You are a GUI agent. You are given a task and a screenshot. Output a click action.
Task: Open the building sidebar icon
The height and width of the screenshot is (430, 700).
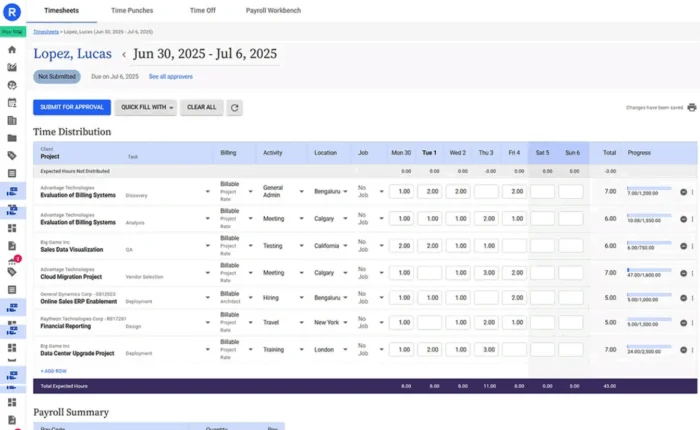(12, 121)
